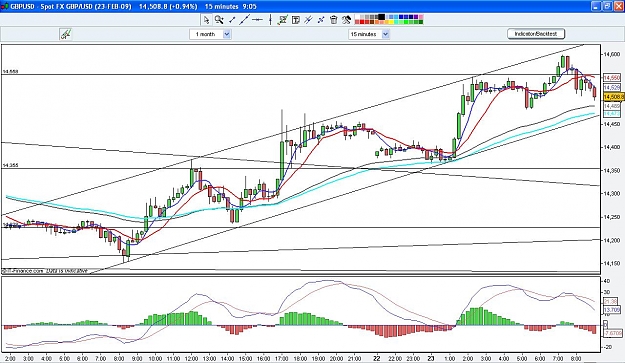Image resolution: width=625 pixels, height=363 pixels.
Task: Pick the yellow color swatch
Action: (x=391, y=22)
